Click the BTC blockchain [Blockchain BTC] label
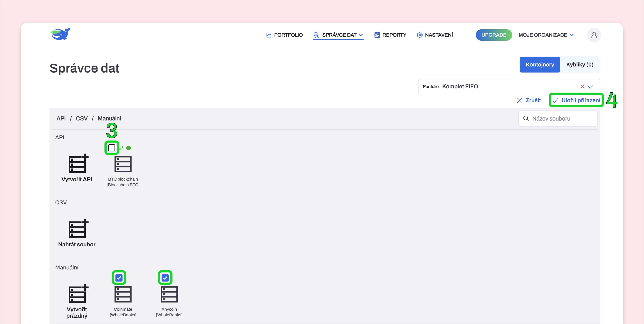Screen dimensions: 644x324 click(123, 182)
